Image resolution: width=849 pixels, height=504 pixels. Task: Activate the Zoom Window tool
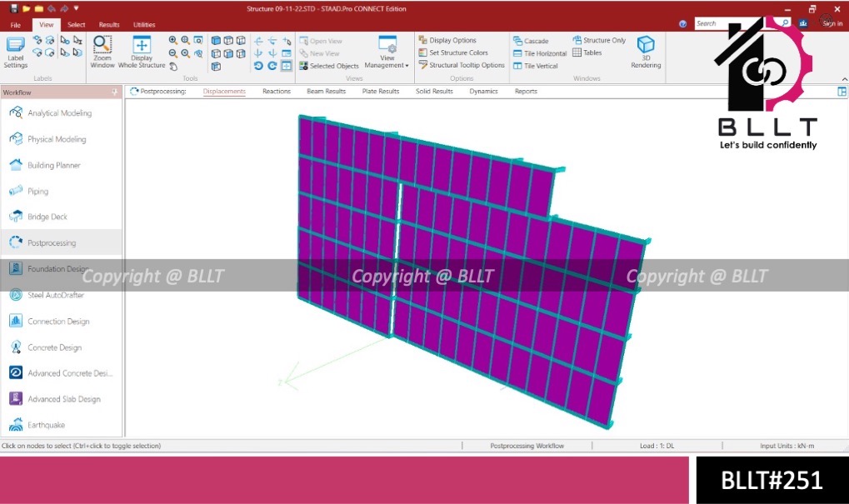(x=102, y=52)
